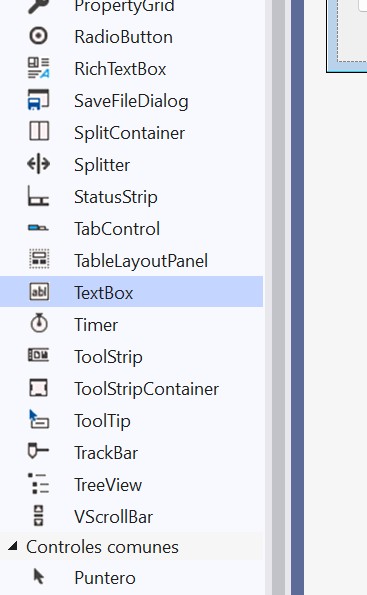Select the PropertyGrid toolbox icon
Image resolution: width=367 pixels, height=595 pixels.
click(39, 6)
